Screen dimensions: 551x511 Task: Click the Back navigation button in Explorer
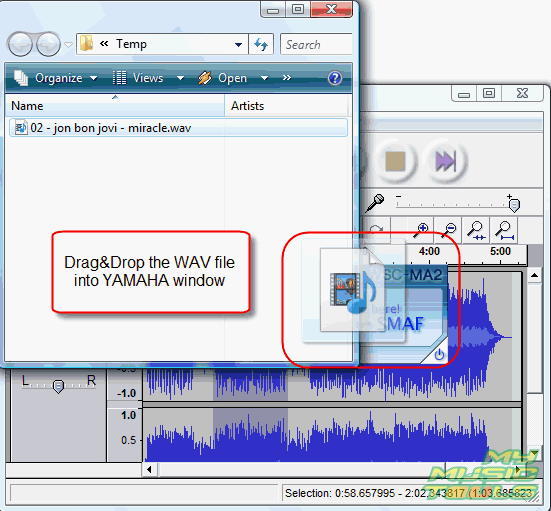20,44
